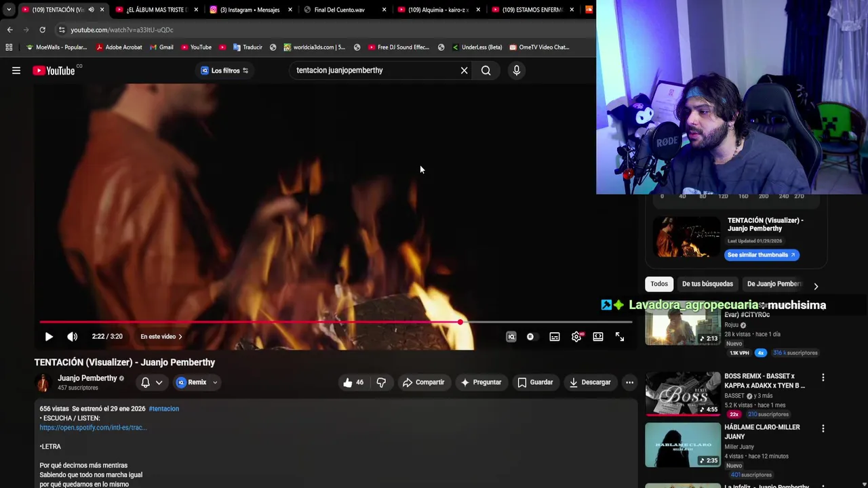This screenshot has width=868, height=488.
Task: Open options for BOSS REMIX video
Action: pos(823,378)
